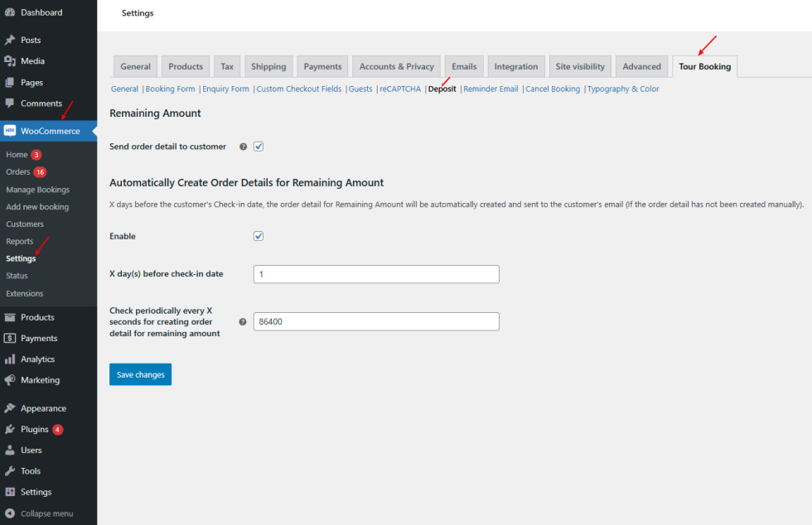Viewport: 812px width, 525px height.
Task: Uncheck Send order detail to customer
Action: point(259,147)
